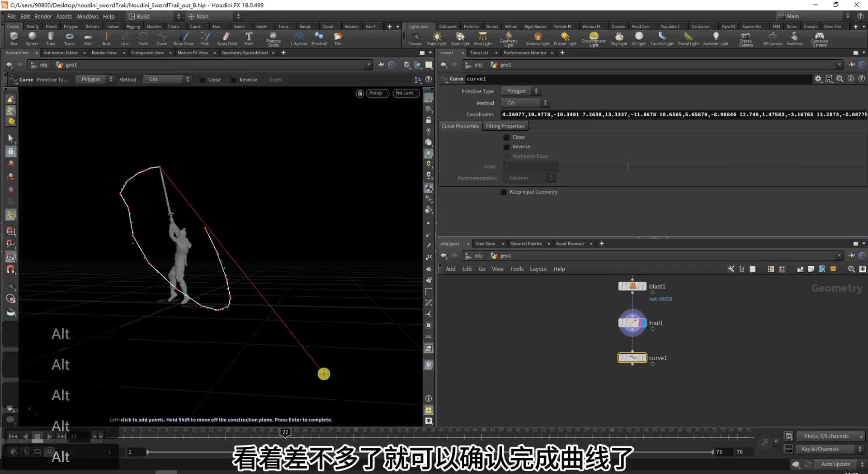This screenshot has height=474, width=868.
Task: Toggle Reverse checkbox in viewport toolbar
Action: (x=233, y=80)
